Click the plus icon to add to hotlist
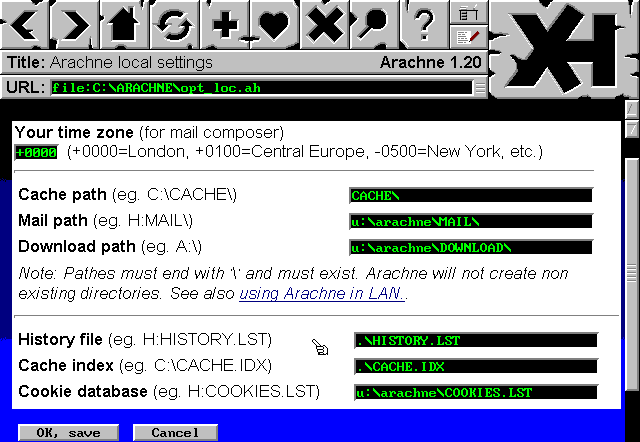 (x=225, y=24)
